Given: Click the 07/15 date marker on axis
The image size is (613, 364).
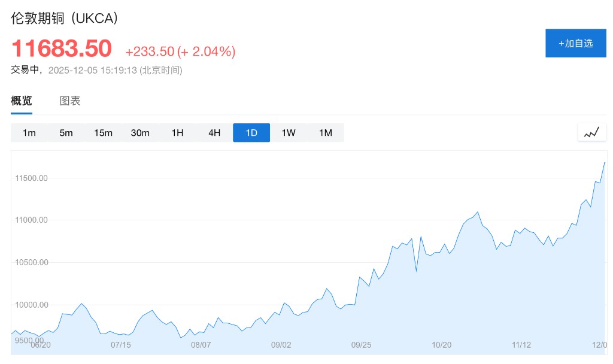Looking at the screenshot, I should [121, 345].
